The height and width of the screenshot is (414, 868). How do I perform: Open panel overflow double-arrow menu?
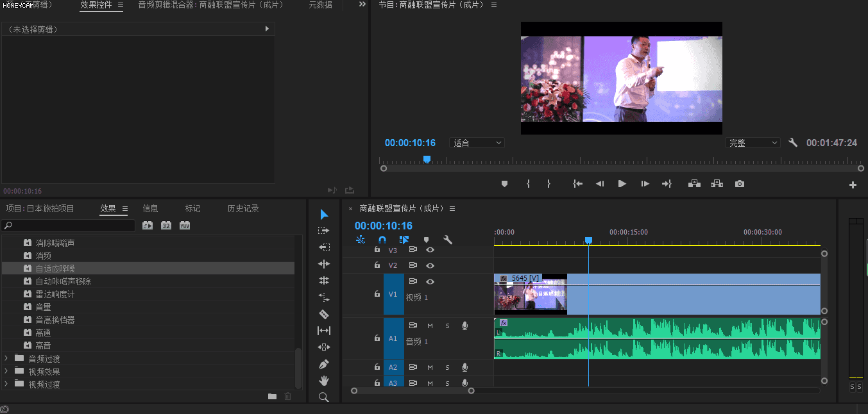tap(362, 4)
